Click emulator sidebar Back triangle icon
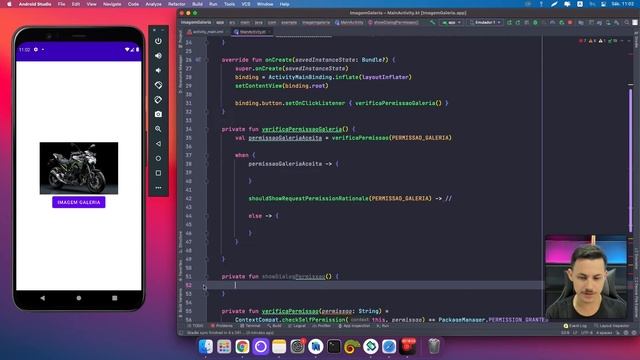Viewport: 640px width, 360px height. tap(158, 144)
